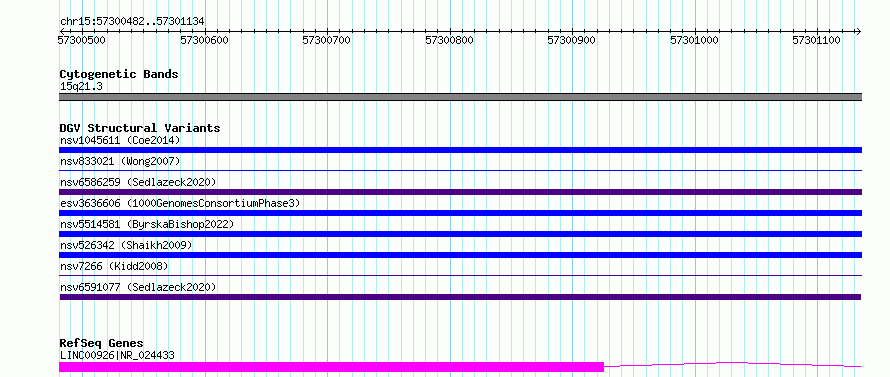
Task: Open variant nsv6586259 (Sedlazeck2020) label
Action: tap(138, 182)
